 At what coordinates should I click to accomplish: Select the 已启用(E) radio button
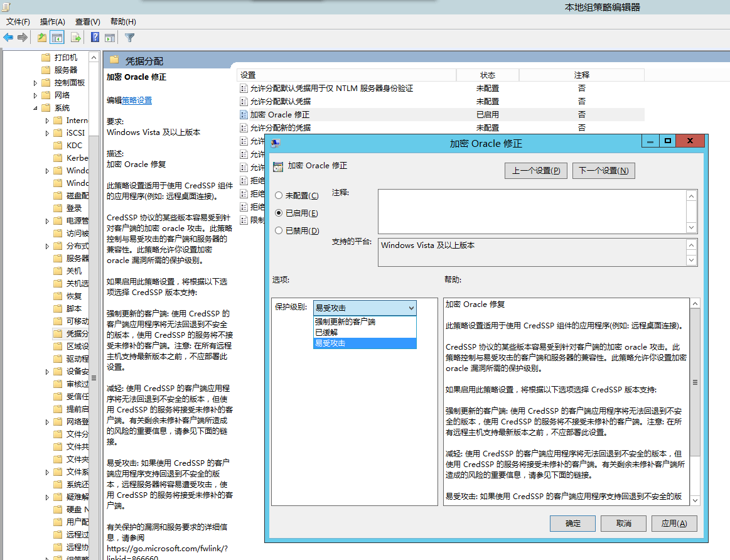[x=279, y=213]
